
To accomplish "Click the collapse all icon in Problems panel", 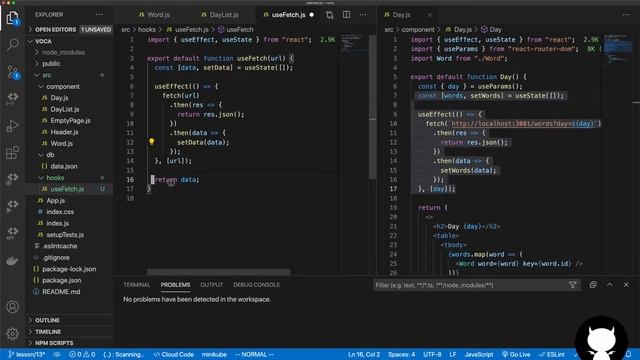I will [x=593, y=285].
